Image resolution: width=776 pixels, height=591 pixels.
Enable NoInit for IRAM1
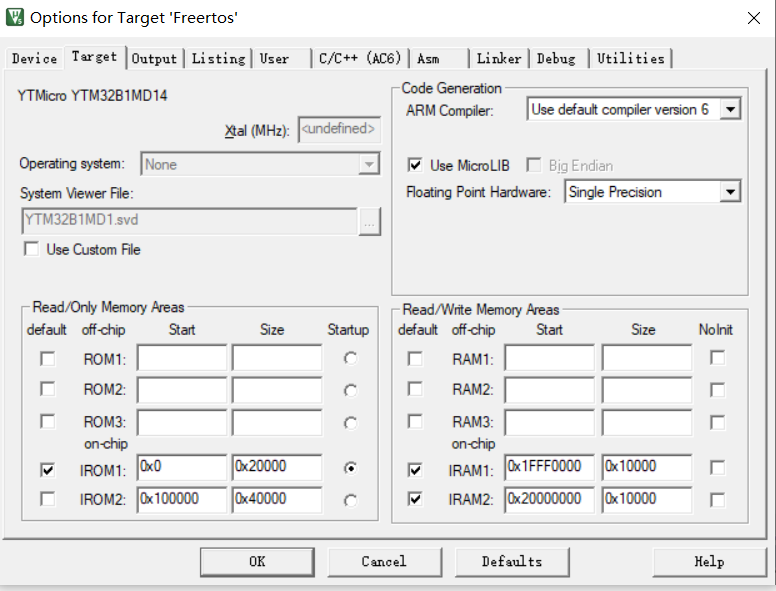(717, 468)
